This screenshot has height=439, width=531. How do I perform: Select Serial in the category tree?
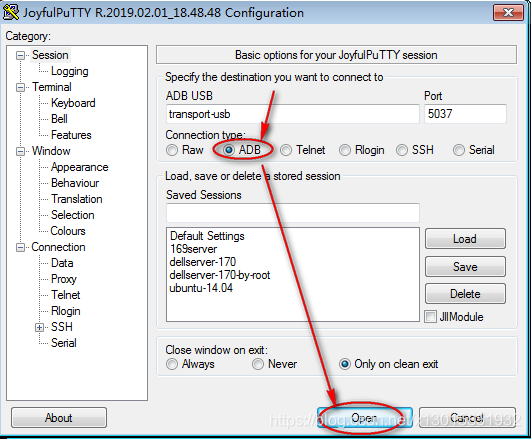(64, 343)
